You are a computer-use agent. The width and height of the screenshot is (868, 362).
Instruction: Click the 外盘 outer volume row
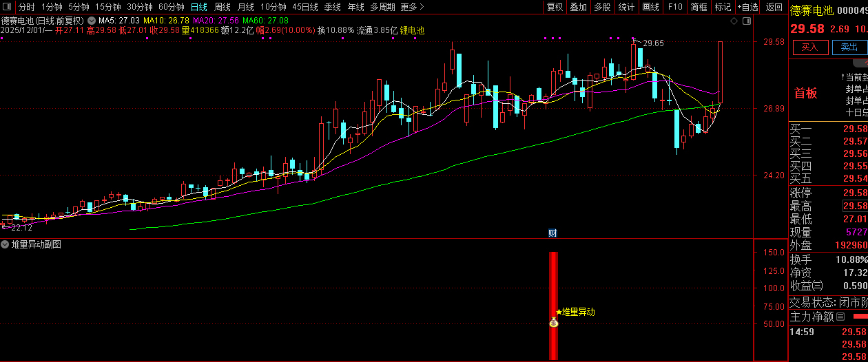point(828,246)
